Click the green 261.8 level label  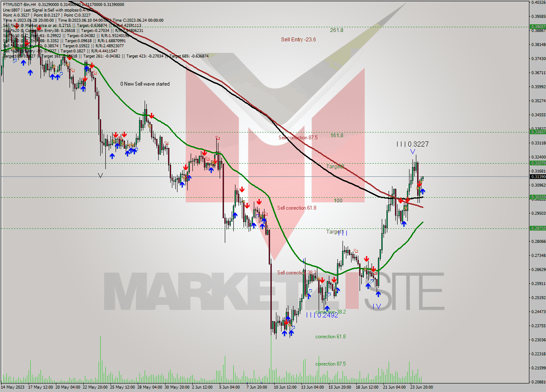pyautogui.click(x=337, y=30)
